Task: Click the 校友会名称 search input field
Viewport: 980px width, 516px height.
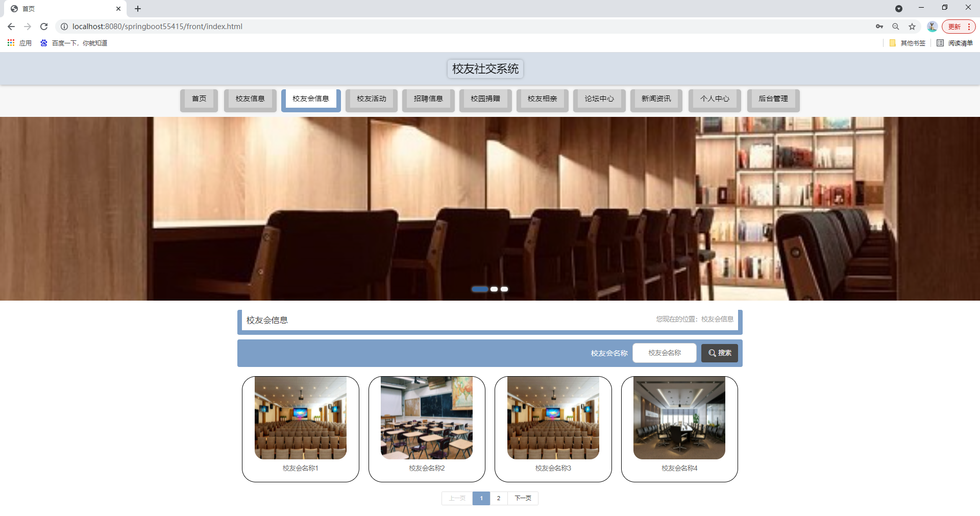Action: [x=664, y=353]
